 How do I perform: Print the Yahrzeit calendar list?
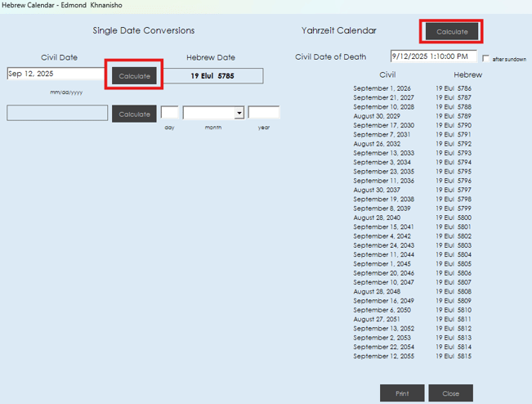click(402, 393)
